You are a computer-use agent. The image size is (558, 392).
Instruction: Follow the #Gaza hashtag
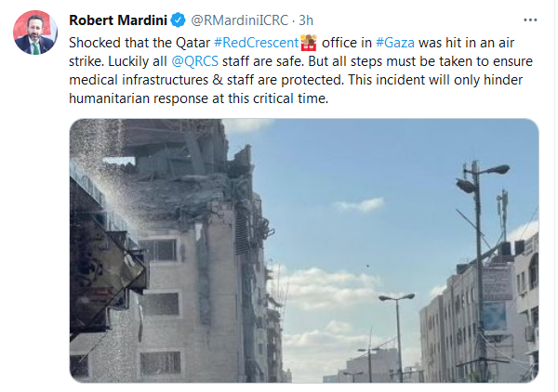[395, 43]
